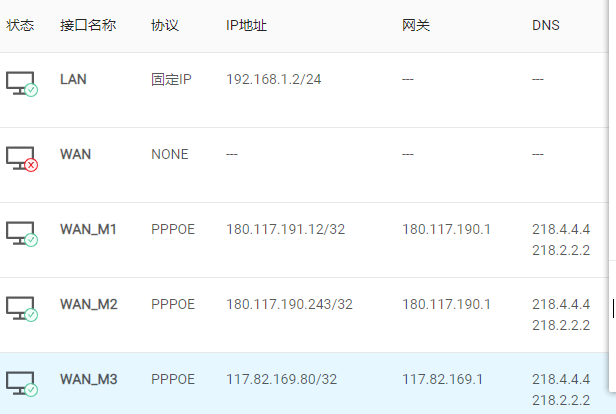Click the 接口名称 column header

tap(88, 25)
